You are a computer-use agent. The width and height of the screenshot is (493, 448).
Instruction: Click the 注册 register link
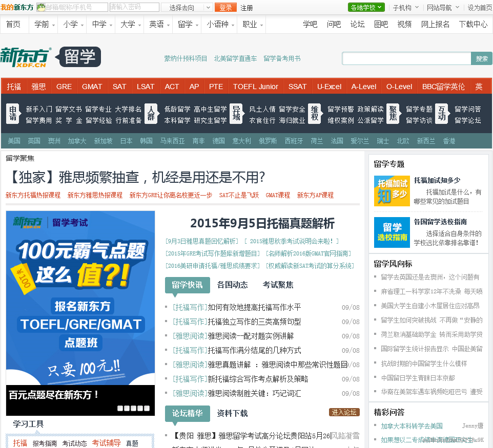(246, 8)
